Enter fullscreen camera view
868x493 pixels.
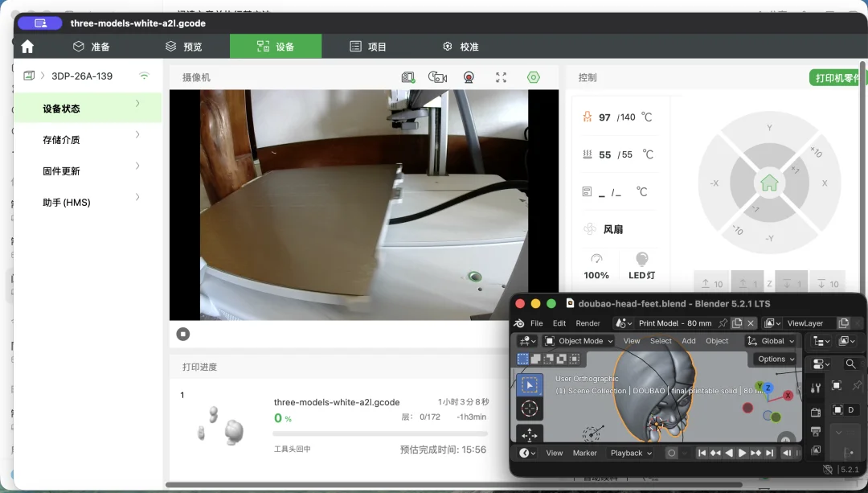click(x=501, y=77)
